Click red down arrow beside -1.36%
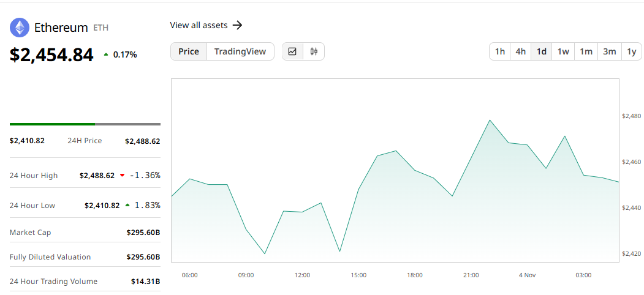This screenshot has width=644, height=295. click(122, 175)
